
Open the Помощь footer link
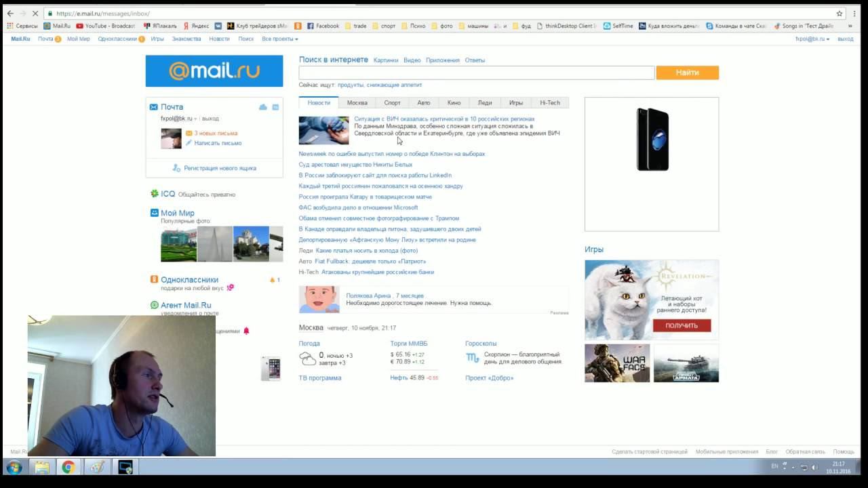tap(844, 451)
